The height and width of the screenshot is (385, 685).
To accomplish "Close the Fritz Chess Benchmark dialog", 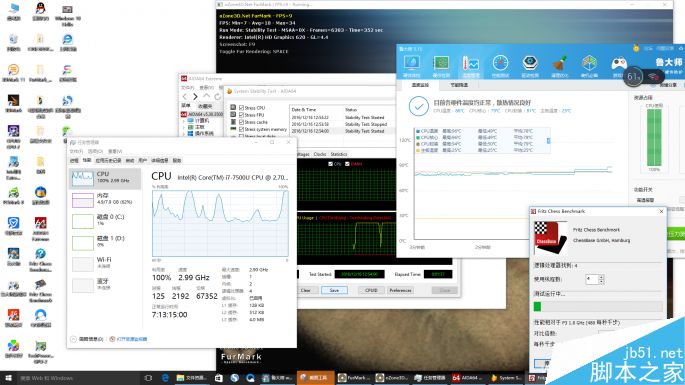I will pyautogui.click(x=661, y=212).
